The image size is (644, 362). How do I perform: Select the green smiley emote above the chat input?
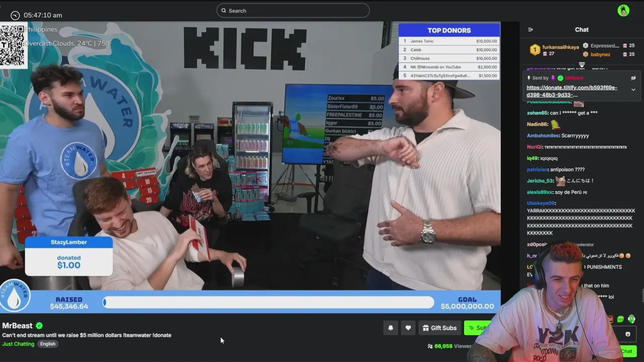coord(620,319)
